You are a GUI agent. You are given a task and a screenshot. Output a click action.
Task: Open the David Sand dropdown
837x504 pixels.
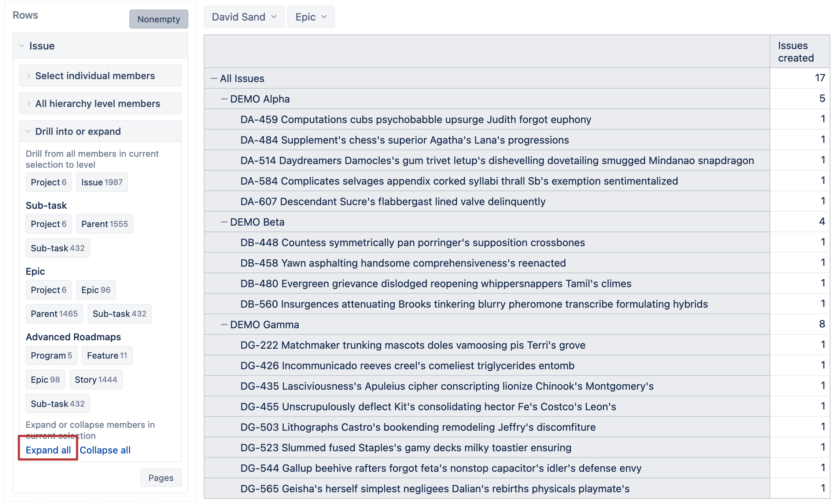coord(244,17)
